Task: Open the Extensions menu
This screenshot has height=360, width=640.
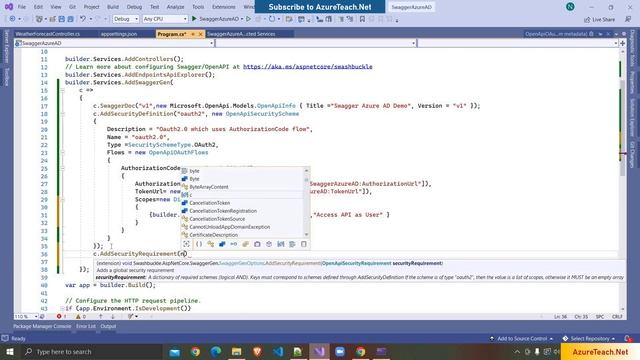Action: 224,7
